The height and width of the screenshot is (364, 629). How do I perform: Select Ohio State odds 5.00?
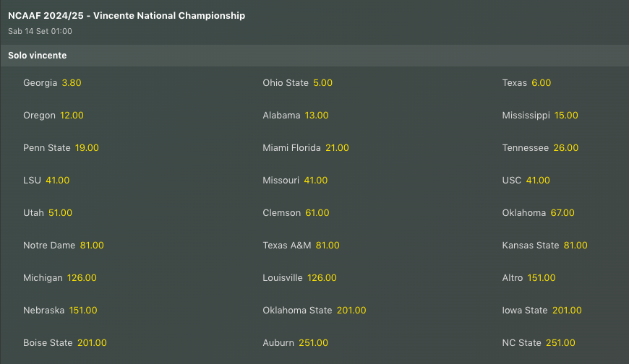click(322, 83)
